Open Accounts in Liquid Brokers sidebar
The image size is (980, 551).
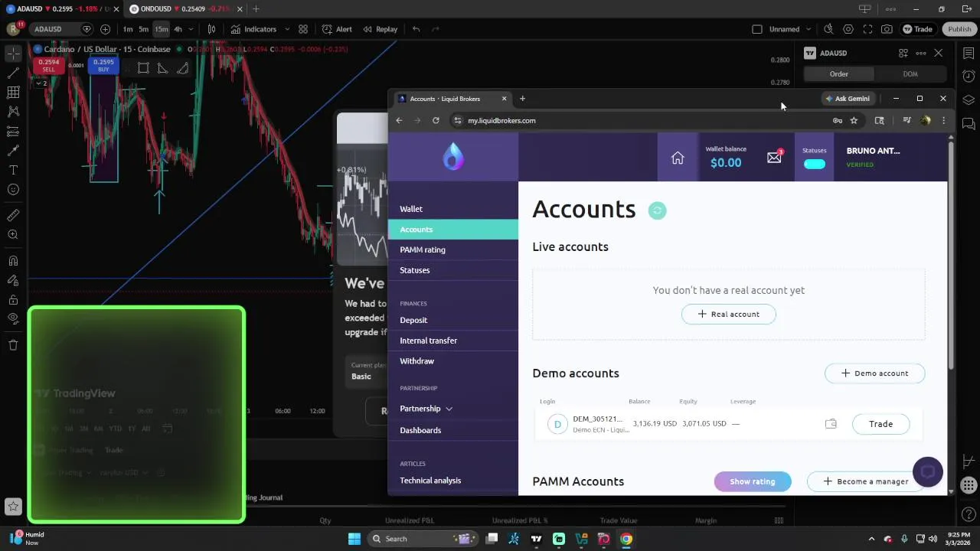coord(453,230)
